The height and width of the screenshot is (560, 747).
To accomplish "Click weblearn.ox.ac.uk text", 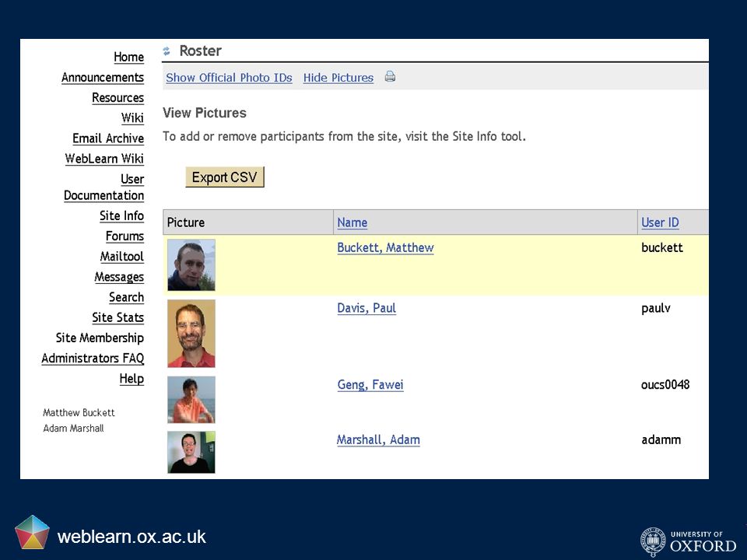I will pyautogui.click(x=132, y=537).
